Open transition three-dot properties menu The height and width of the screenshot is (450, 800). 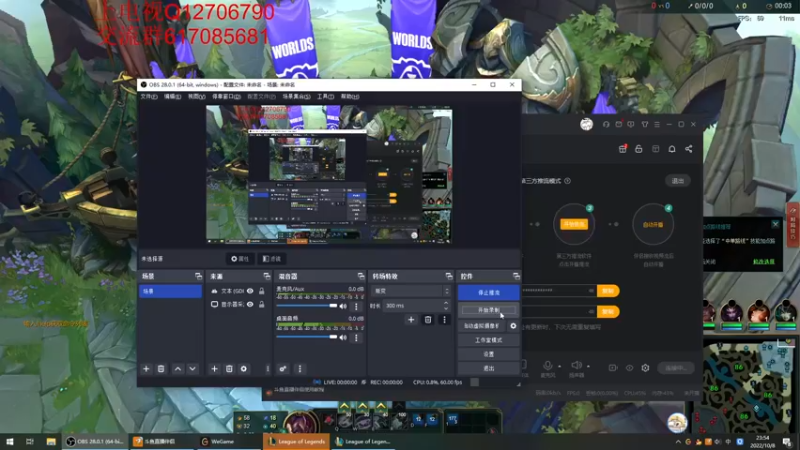[x=444, y=320]
